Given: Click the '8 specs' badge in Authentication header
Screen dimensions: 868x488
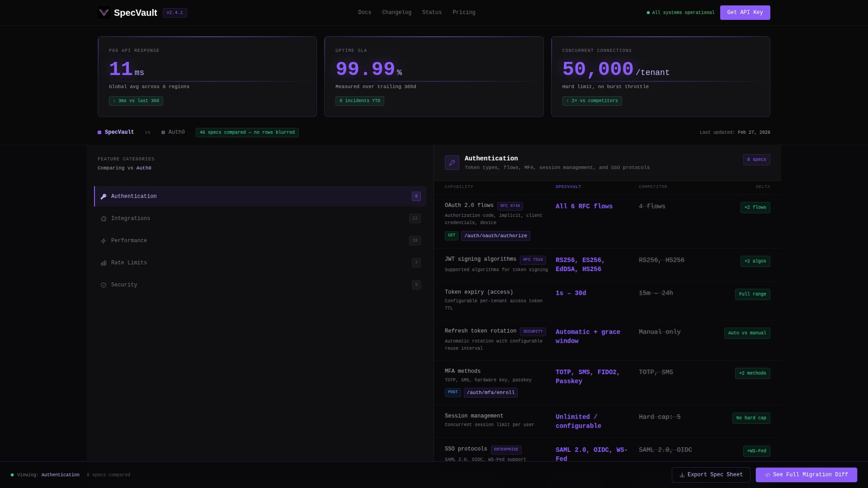Looking at the screenshot, I should click(x=757, y=160).
